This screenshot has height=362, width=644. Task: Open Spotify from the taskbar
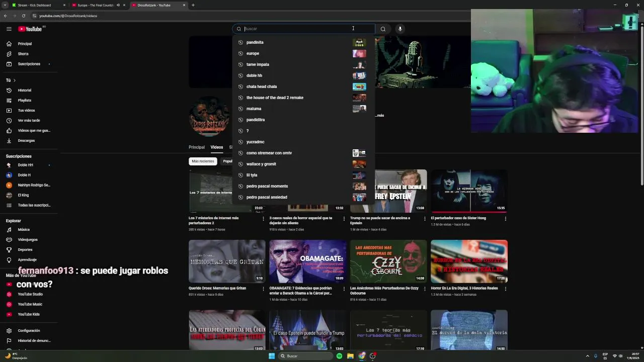(339, 356)
